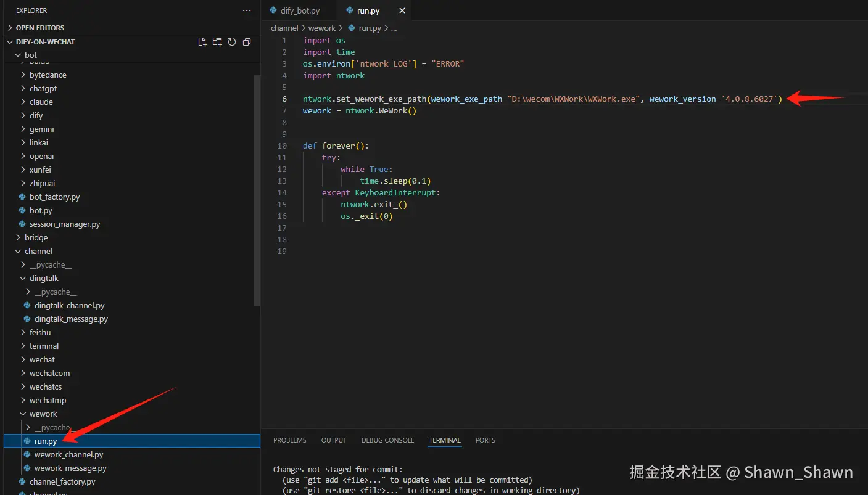The height and width of the screenshot is (495, 868).
Task: Click 'Changes not staged for commit:' terminal text
Action: (337, 469)
